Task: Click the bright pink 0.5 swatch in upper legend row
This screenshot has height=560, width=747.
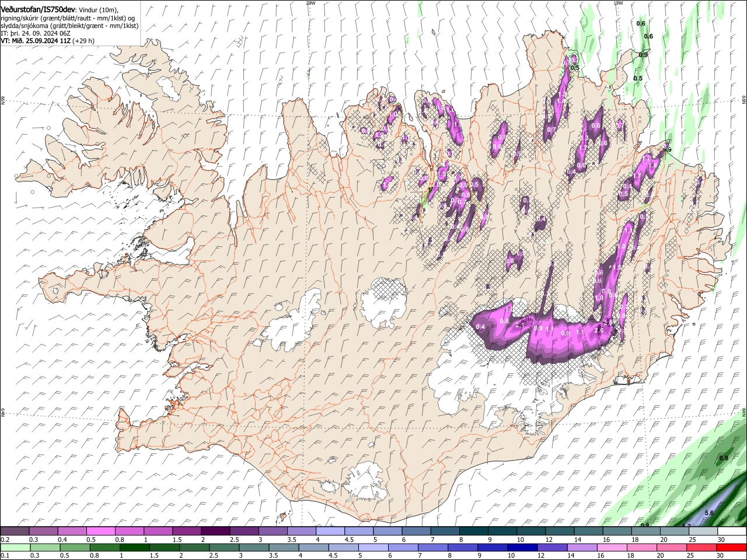Action: click(x=100, y=531)
